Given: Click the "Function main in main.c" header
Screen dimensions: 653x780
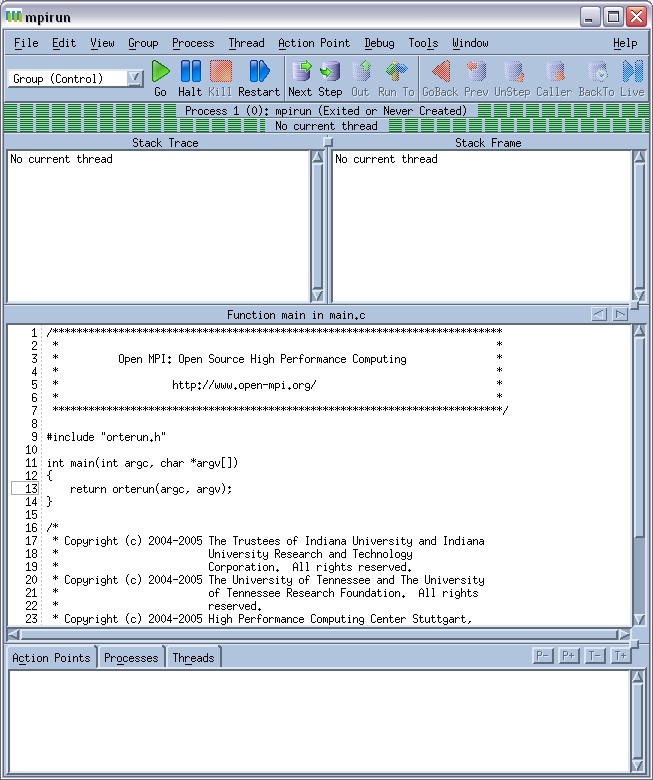Looking at the screenshot, I should (296, 315).
